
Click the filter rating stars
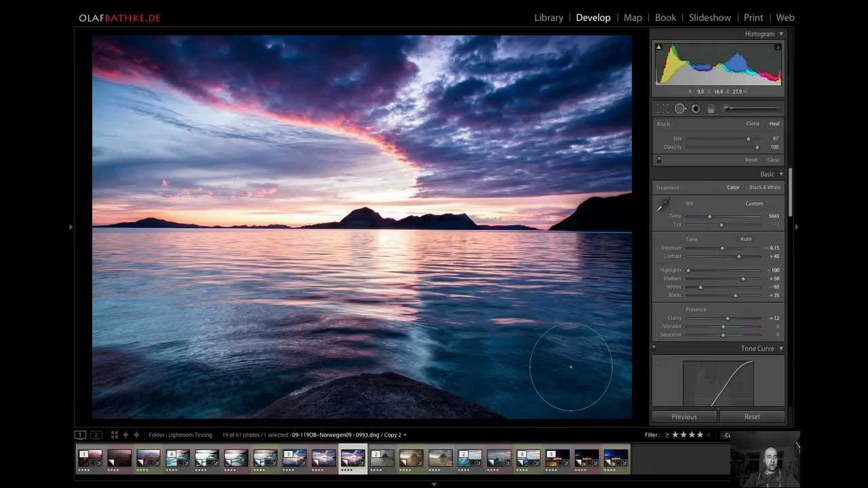coord(691,435)
